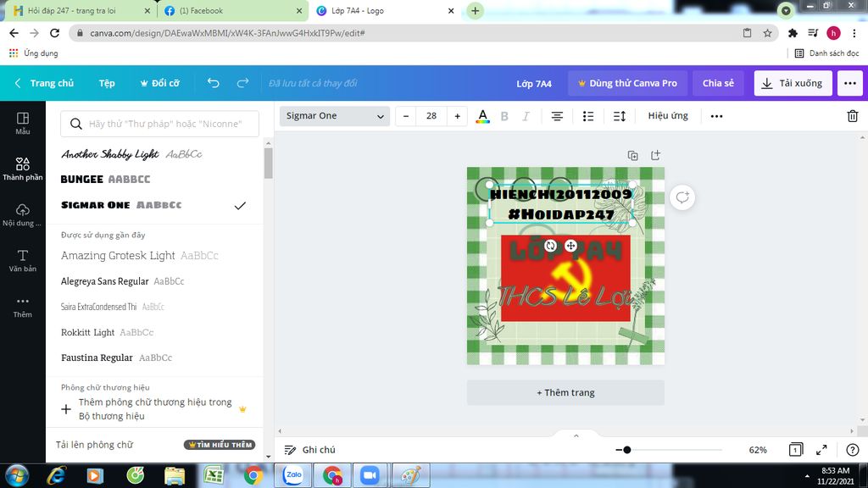This screenshot has width=868, height=488.
Task: Change text alignment
Action: point(557,116)
